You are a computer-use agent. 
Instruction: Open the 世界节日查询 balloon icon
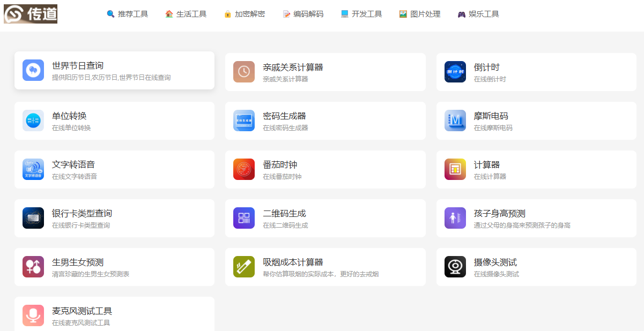click(33, 70)
